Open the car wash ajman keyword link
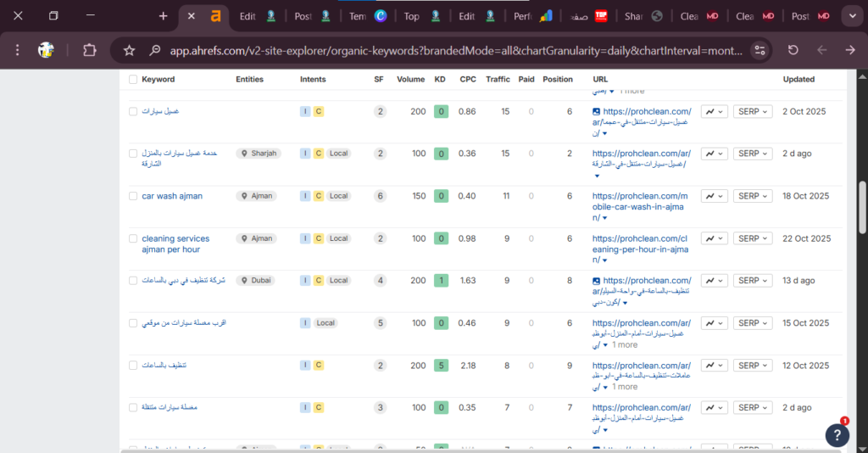 click(172, 196)
